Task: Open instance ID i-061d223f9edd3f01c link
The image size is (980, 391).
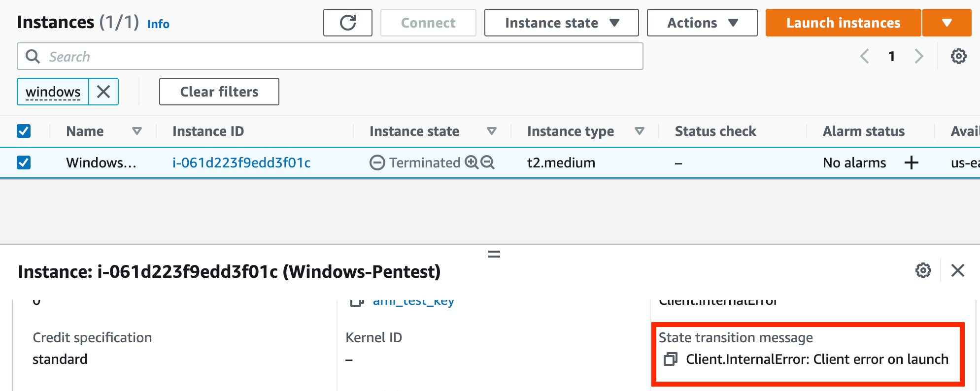Action: point(241,163)
